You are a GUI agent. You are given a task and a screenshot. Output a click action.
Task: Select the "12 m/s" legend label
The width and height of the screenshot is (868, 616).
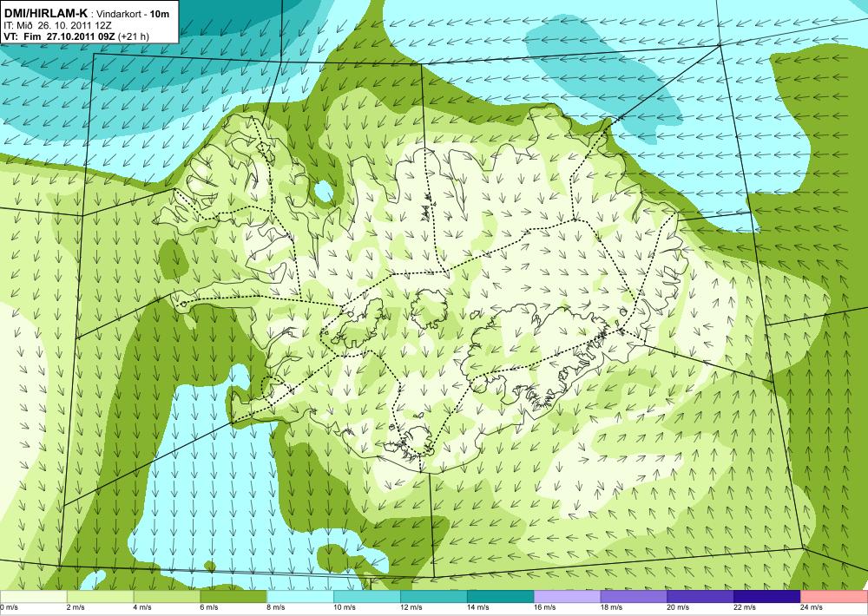click(x=411, y=607)
